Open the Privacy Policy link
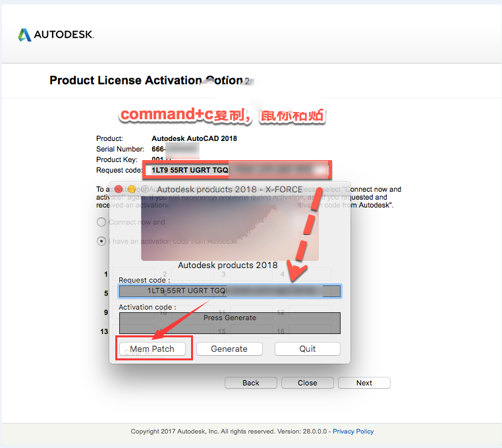This screenshot has width=502, height=448. click(353, 432)
